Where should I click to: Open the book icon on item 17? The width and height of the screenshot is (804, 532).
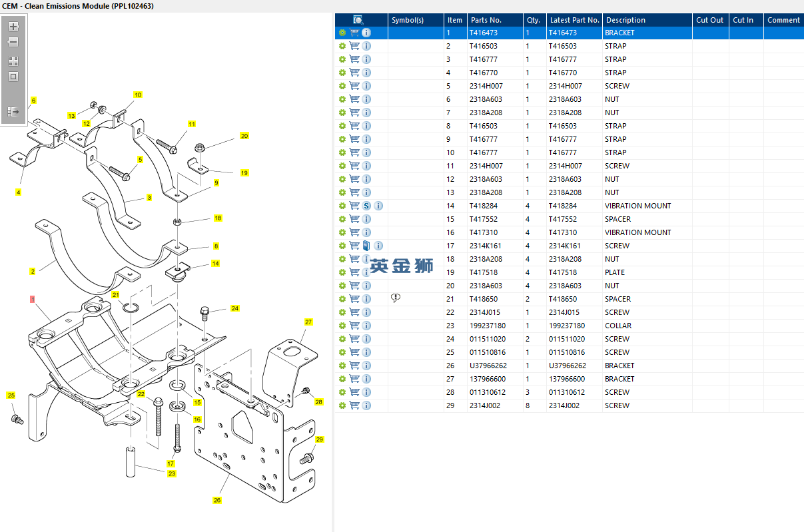pyautogui.click(x=366, y=246)
